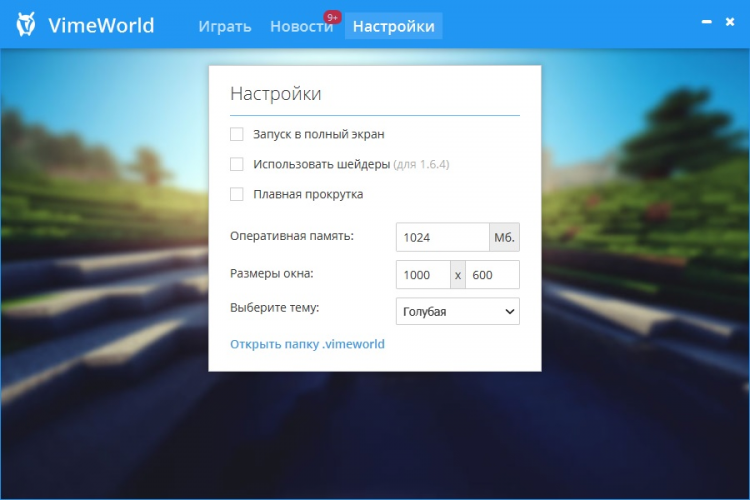Click the window height field 600
Image resolution: width=750 pixels, height=500 pixels.
pos(492,275)
